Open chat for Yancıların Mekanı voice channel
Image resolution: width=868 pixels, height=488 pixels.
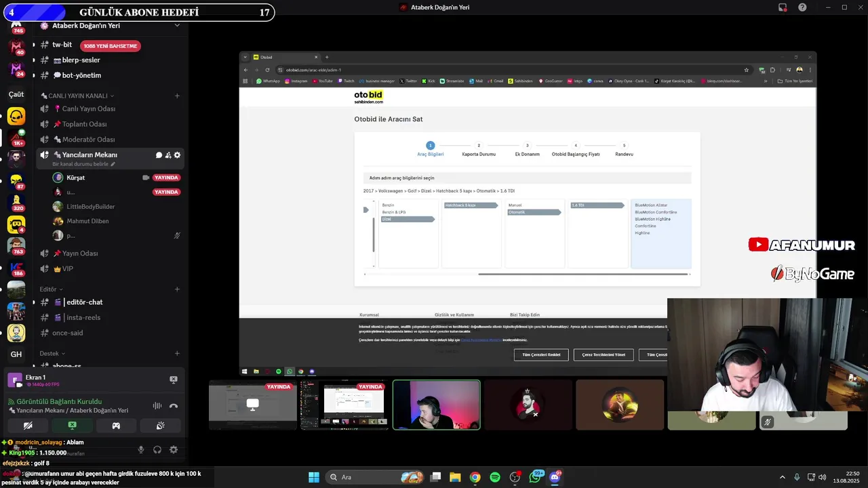(x=159, y=155)
